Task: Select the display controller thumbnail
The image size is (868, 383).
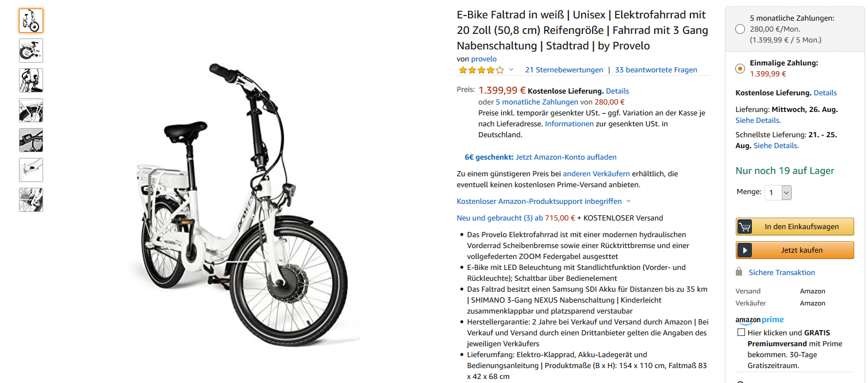Action: pos(30,140)
